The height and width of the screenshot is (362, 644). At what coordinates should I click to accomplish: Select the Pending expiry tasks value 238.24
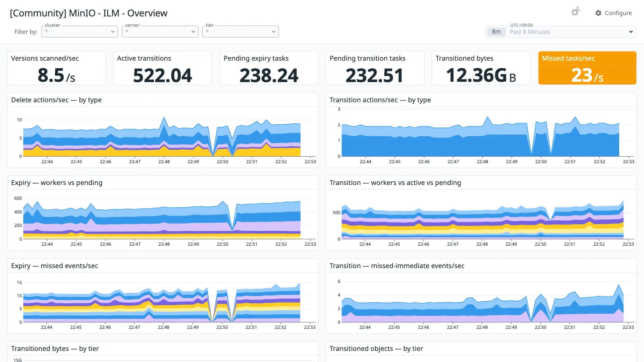click(269, 75)
